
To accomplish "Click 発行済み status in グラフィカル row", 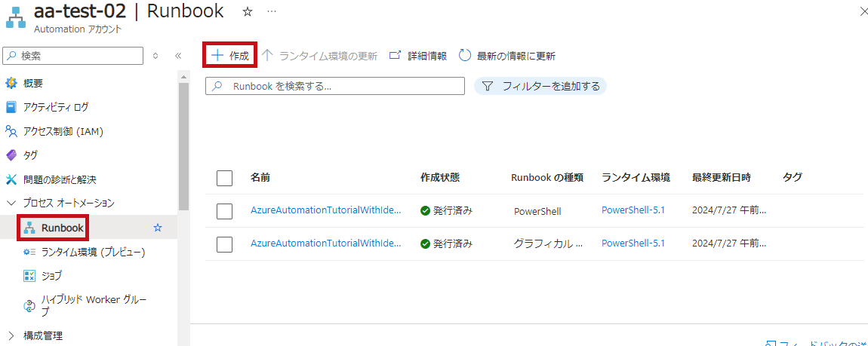I will (x=452, y=243).
